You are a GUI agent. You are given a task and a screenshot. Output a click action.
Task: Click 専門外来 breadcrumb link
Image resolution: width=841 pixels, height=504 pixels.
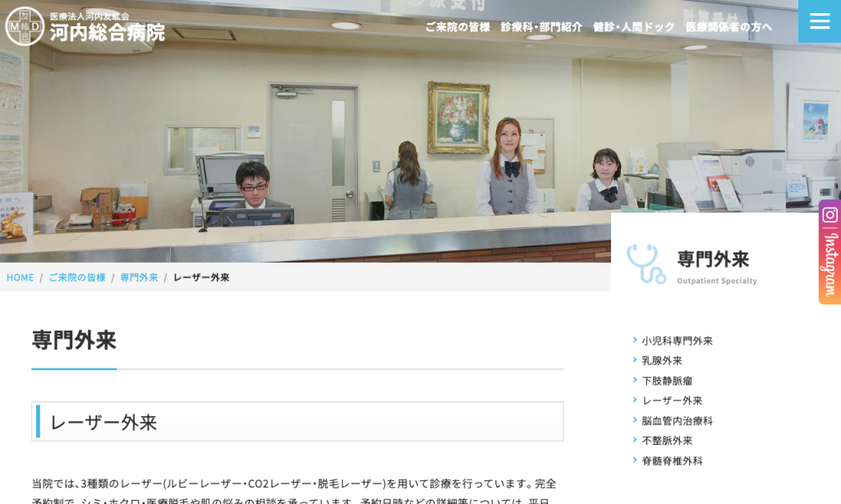(x=139, y=277)
